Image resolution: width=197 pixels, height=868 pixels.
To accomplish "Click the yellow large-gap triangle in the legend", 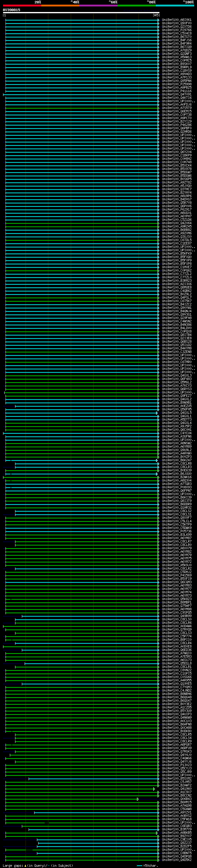I will point(25,865).
